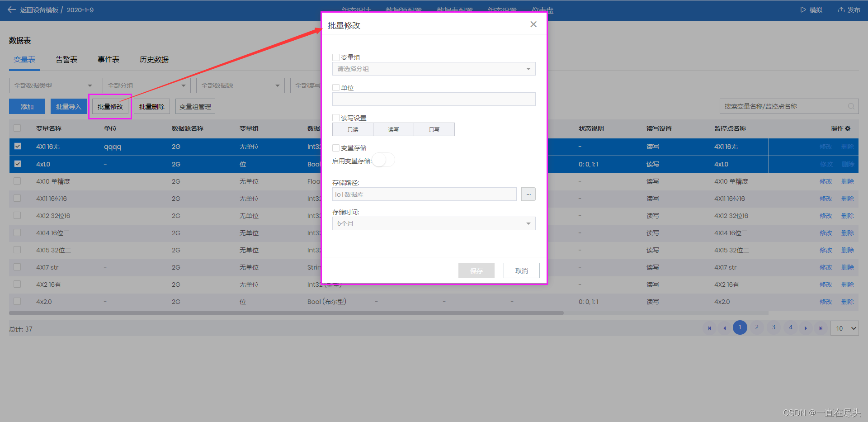
Task: Check the 读写设置 checkbox in dialog
Action: click(x=336, y=118)
